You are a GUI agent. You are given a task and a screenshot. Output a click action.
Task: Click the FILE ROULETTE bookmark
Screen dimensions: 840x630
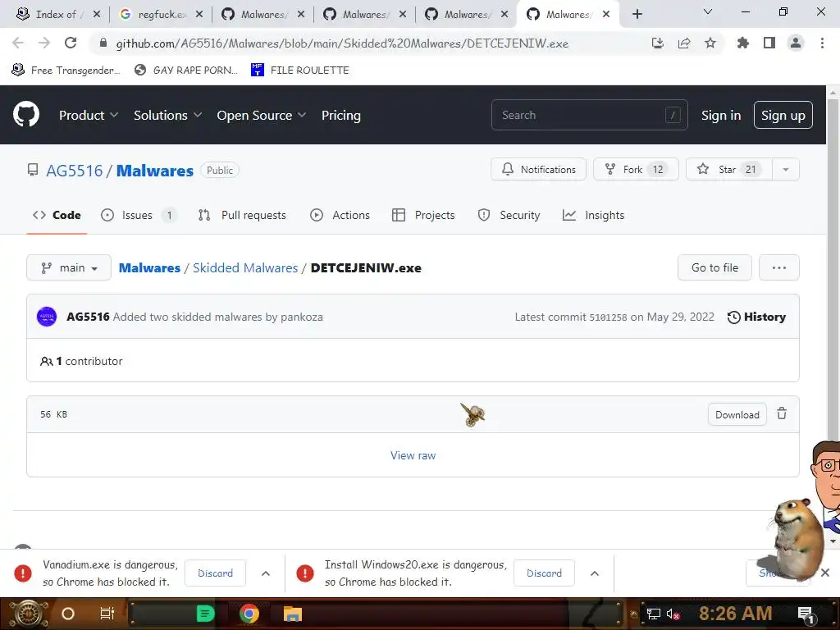click(300, 71)
